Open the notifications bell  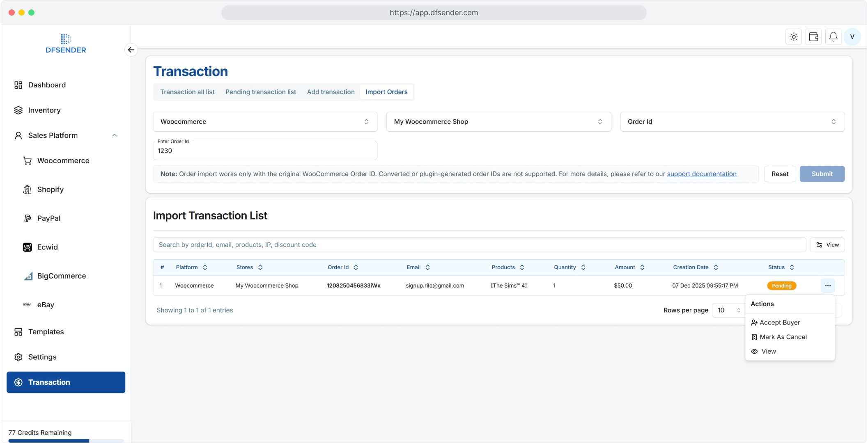833,37
